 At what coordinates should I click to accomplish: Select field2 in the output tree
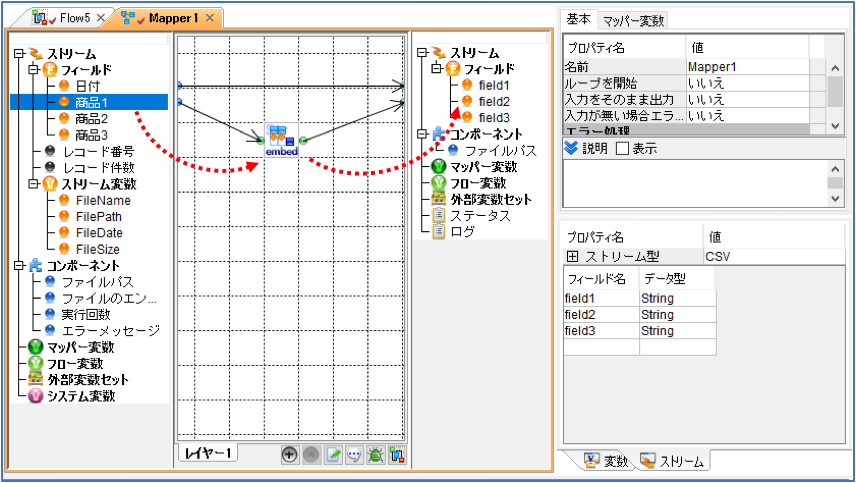pos(494,102)
